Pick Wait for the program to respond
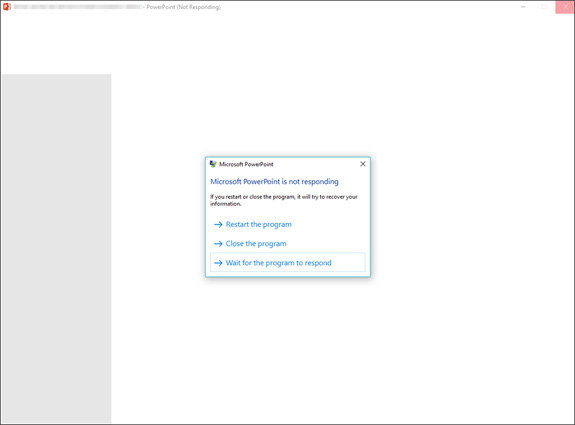575x425 pixels. tap(288, 263)
